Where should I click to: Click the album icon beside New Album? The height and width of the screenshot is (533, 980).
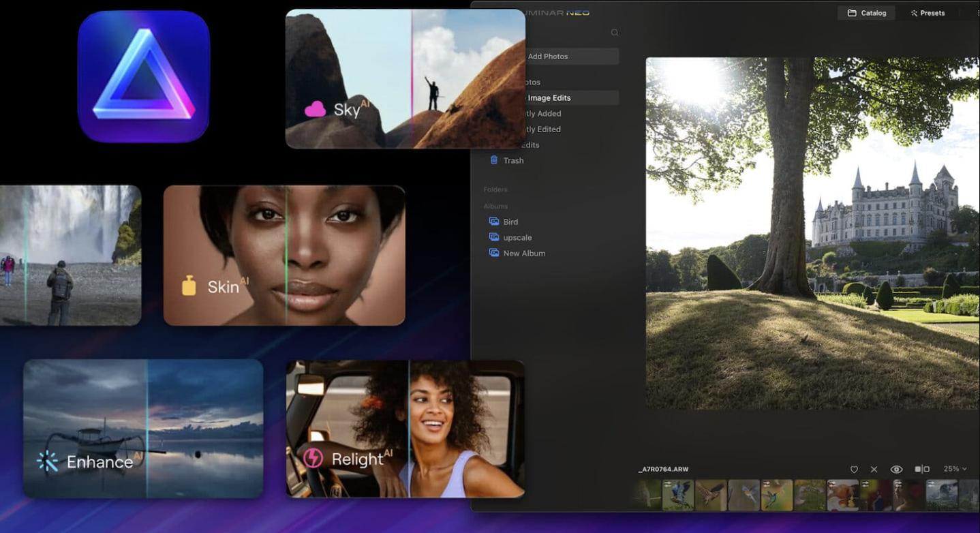pos(494,253)
